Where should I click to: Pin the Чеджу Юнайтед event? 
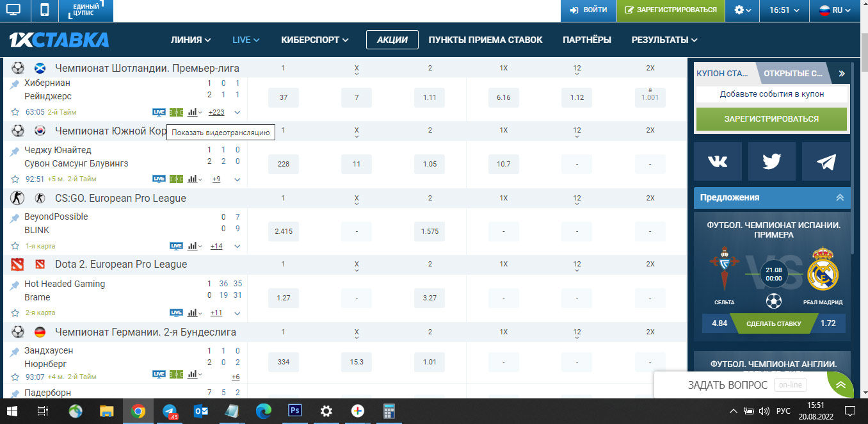(x=15, y=151)
